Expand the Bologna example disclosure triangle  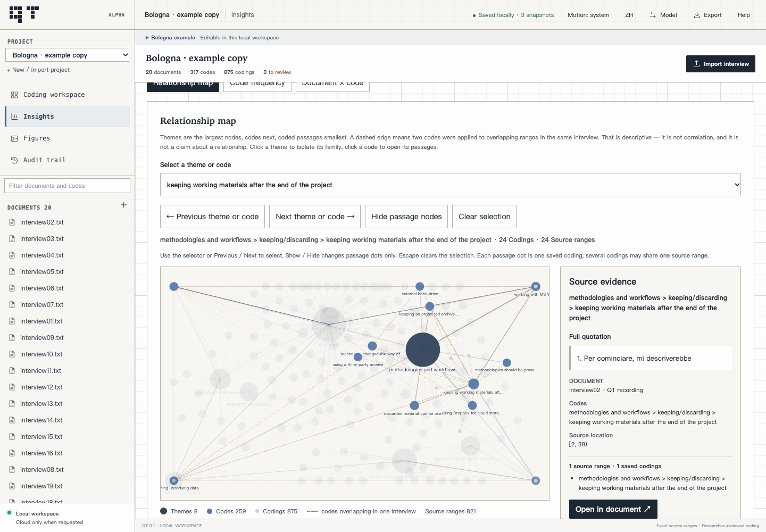tap(147, 38)
